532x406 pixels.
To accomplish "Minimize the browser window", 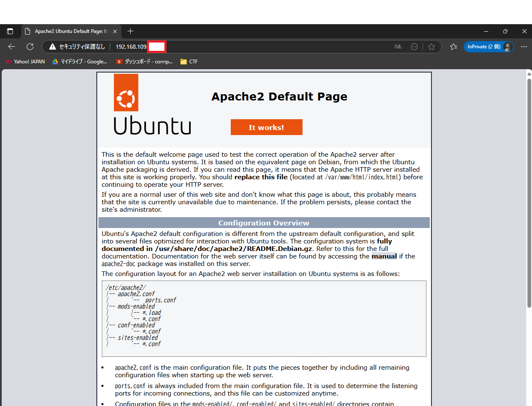I will [486, 31].
